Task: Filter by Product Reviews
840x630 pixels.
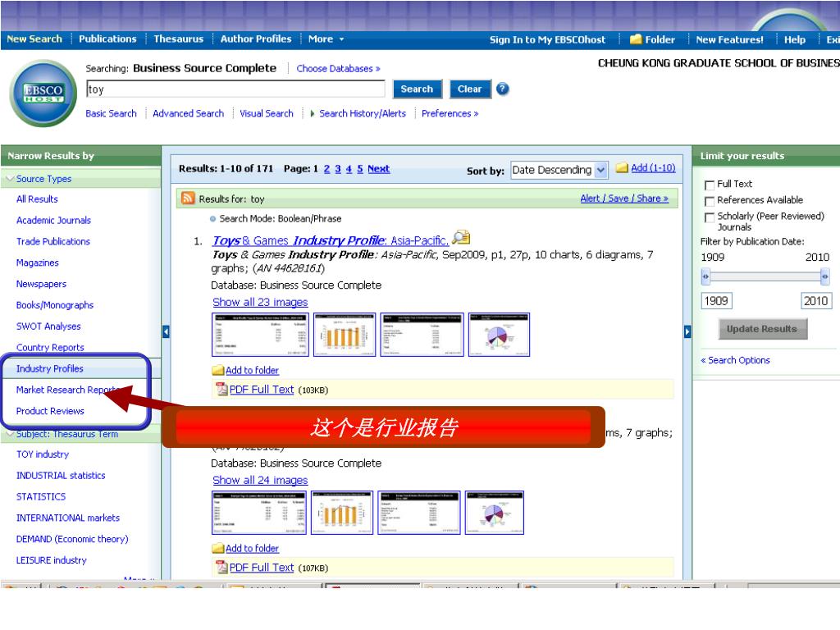Action: (x=50, y=411)
